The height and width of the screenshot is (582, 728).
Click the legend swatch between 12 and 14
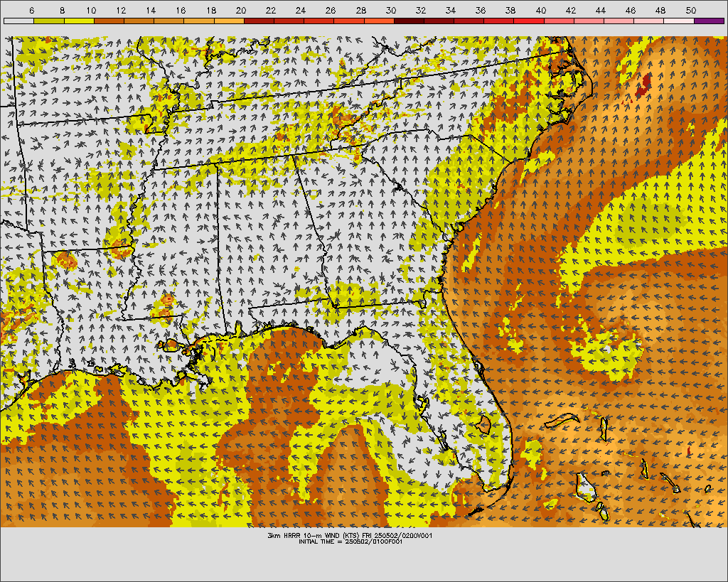click(x=139, y=21)
